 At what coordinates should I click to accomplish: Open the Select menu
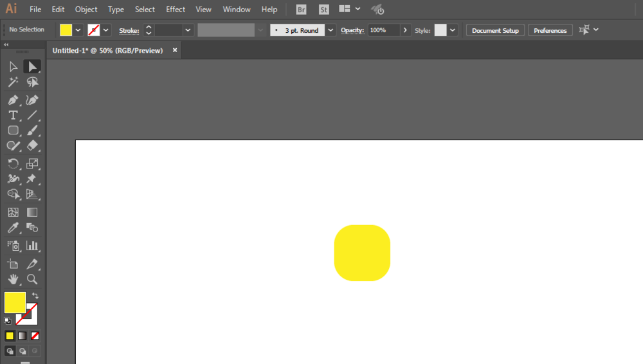click(145, 10)
